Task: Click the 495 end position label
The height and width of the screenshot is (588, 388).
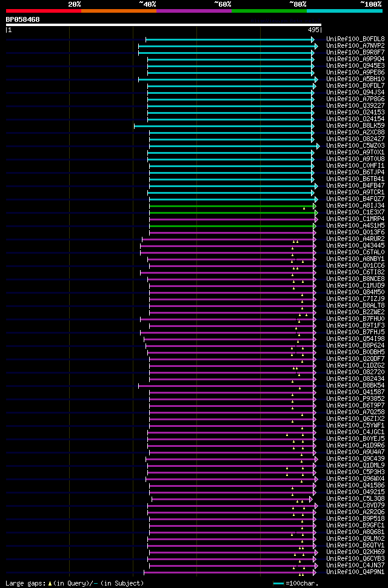Action: [313, 30]
